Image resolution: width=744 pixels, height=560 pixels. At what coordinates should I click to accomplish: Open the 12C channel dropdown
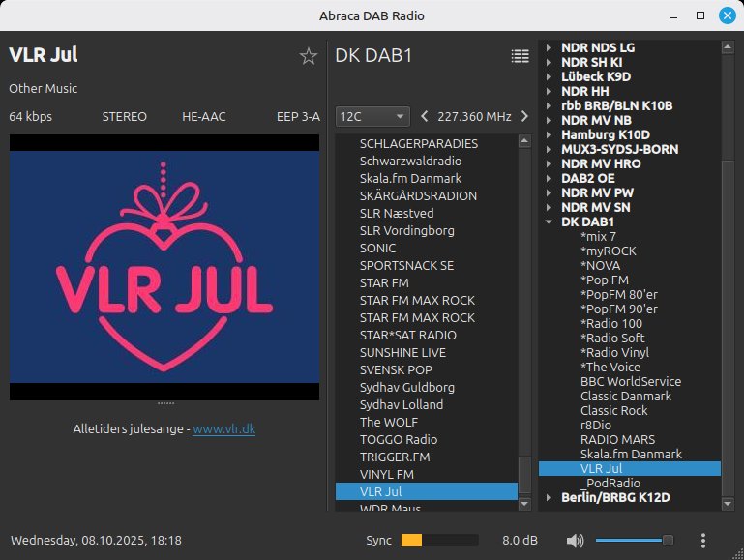coord(372,117)
